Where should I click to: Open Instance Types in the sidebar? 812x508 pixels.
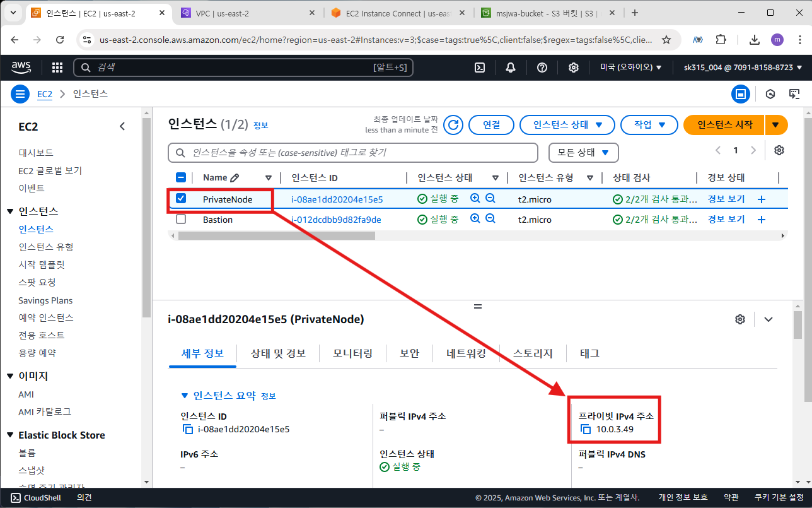(46, 247)
